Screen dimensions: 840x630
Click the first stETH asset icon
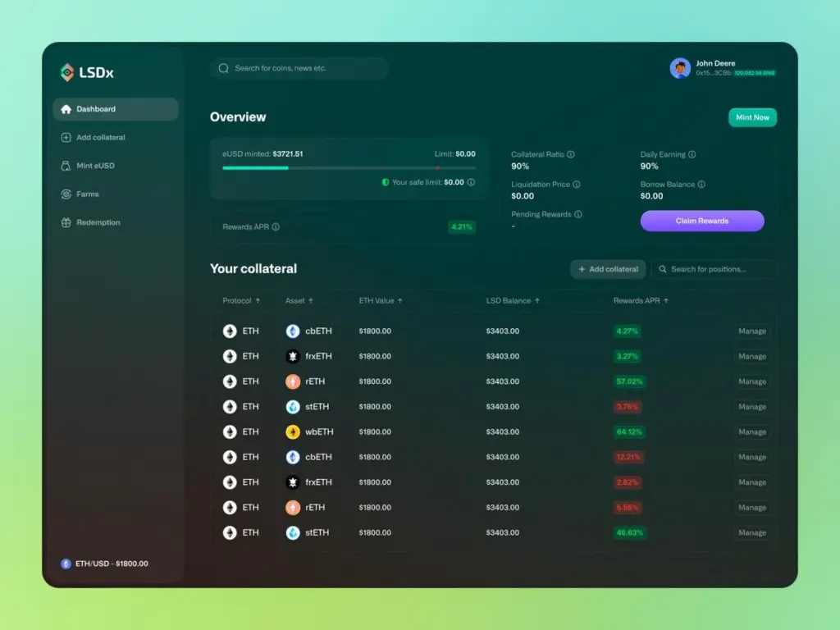point(293,407)
